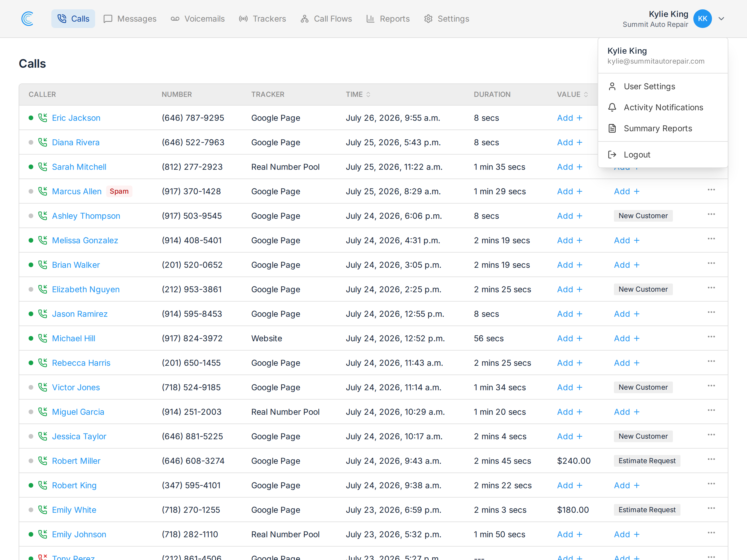Open Eric Jackson's call details

(76, 118)
